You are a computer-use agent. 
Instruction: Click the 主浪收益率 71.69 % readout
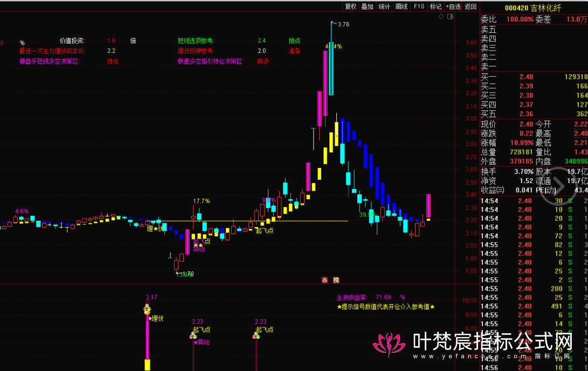(370, 298)
